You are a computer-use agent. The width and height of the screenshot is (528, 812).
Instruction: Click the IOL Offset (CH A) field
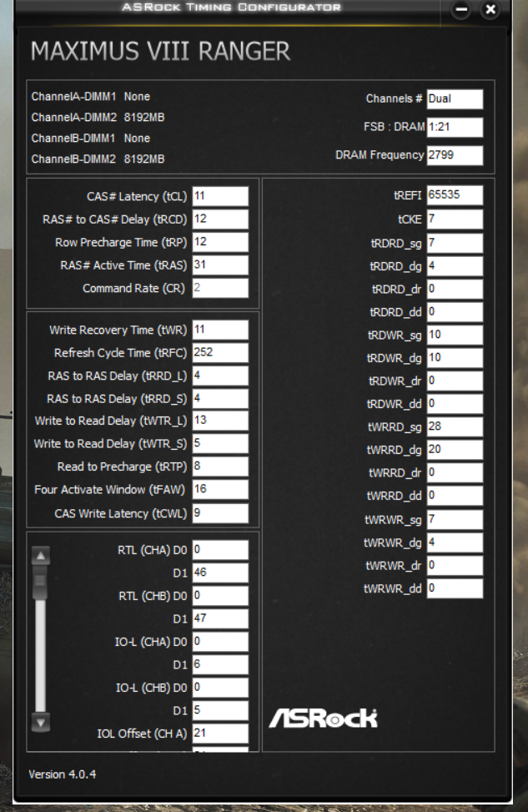pos(220,734)
